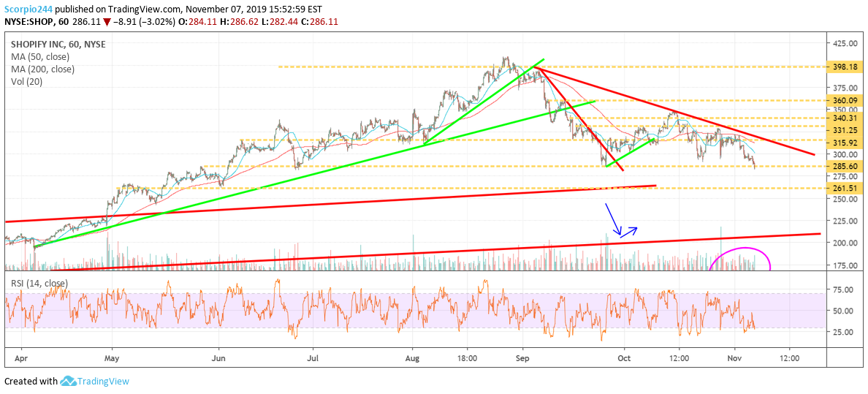This screenshot has width=868, height=394.
Task: Click the Nov date axis label
Action: pos(734,358)
